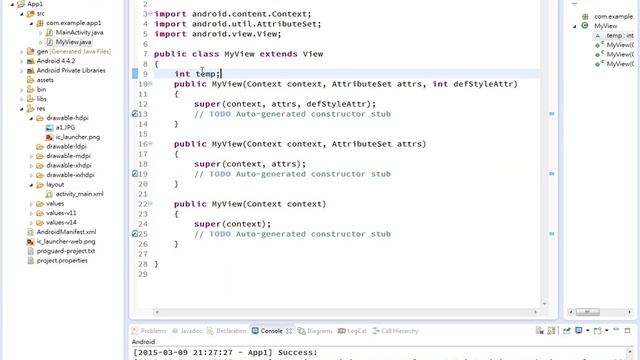
Task: Click the Display Selected Console icon
Action: (578, 331)
